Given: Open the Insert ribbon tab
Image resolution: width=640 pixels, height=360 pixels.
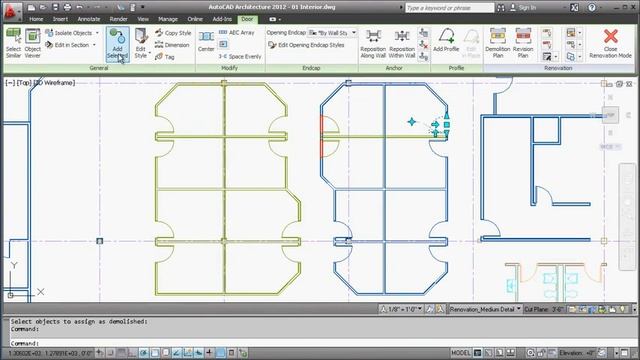Looking at the screenshot, I should (60, 19).
